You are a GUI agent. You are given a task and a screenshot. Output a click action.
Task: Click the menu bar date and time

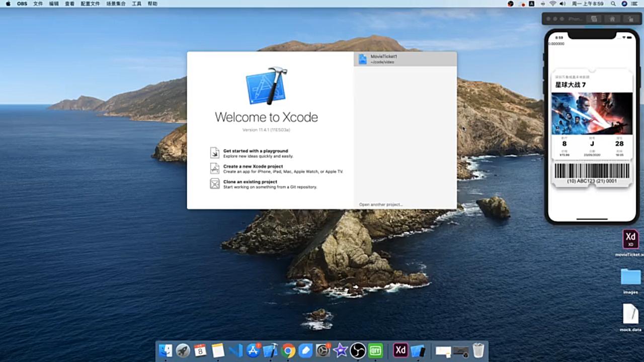(x=588, y=4)
